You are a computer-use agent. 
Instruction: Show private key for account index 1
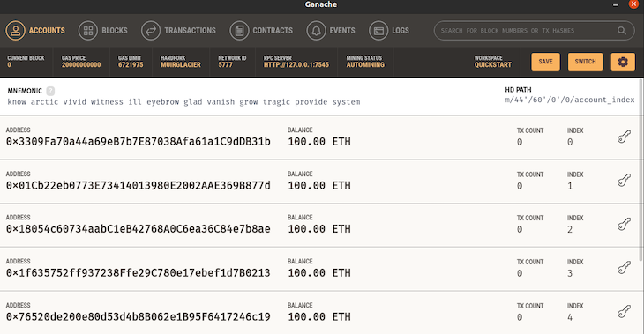(624, 181)
